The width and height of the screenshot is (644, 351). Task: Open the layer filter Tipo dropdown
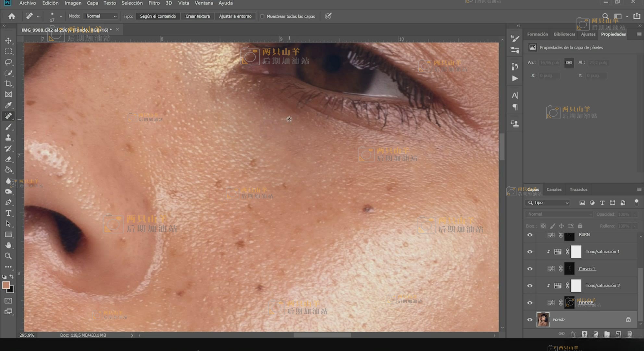pos(548,202)
